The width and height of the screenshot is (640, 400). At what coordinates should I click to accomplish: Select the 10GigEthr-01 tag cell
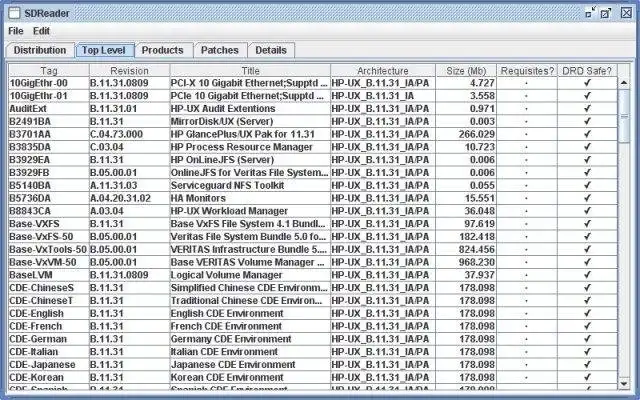[49, 96]
